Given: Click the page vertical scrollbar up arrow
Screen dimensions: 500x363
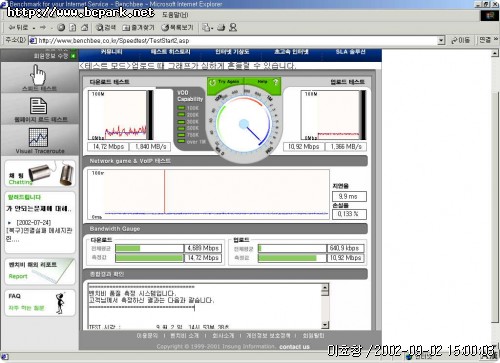Looking at the screenshot, I should [495, 53].
